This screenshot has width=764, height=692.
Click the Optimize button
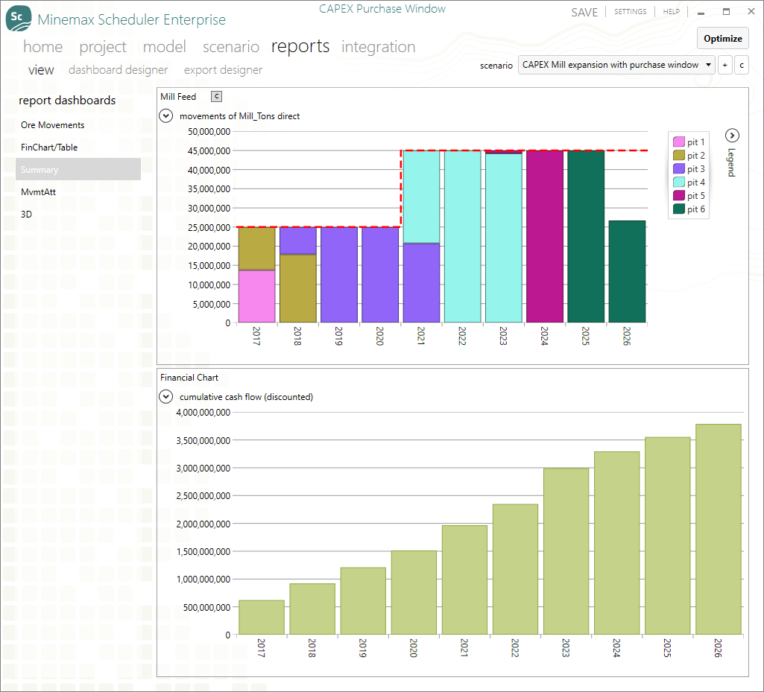[x=723, y=38]
